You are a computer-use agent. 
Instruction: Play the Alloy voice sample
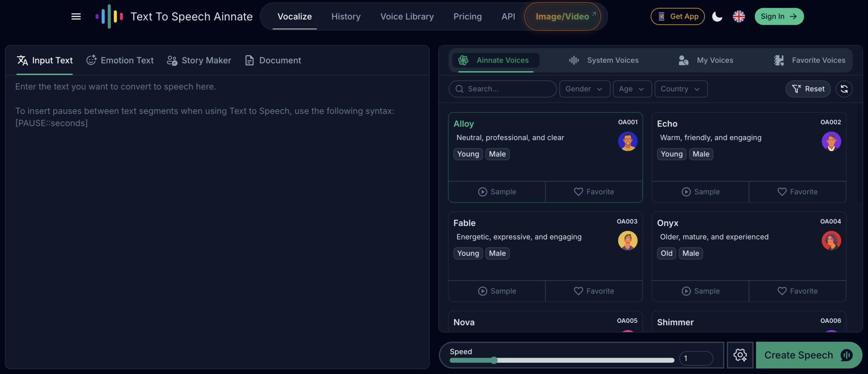[497, 192]
